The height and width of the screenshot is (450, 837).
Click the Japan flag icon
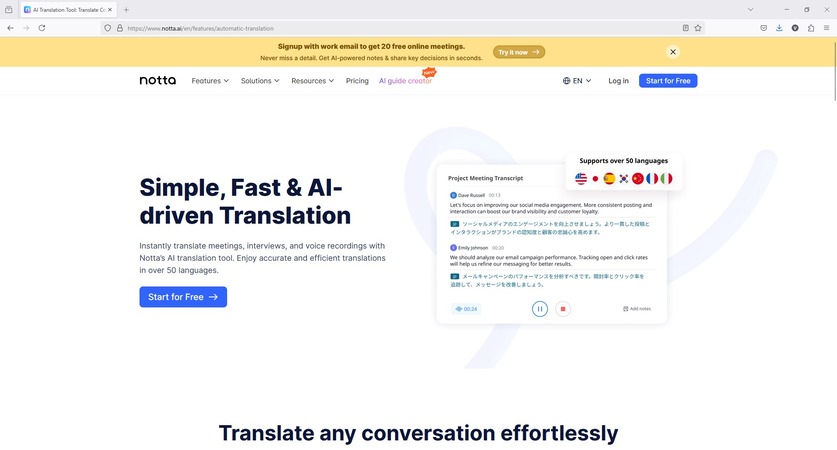(x=595, y=178)
